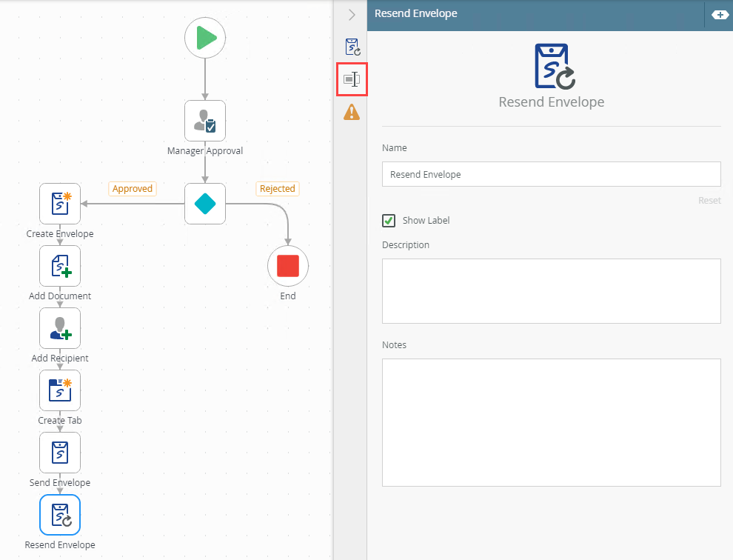
Task: Switch to the Properties tab icon
Action: click(352, 79)
